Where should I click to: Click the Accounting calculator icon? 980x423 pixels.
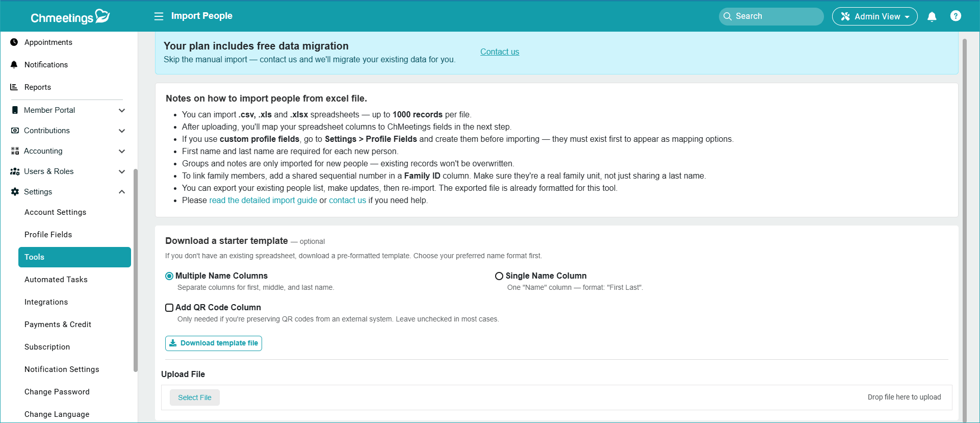(15, 151)
